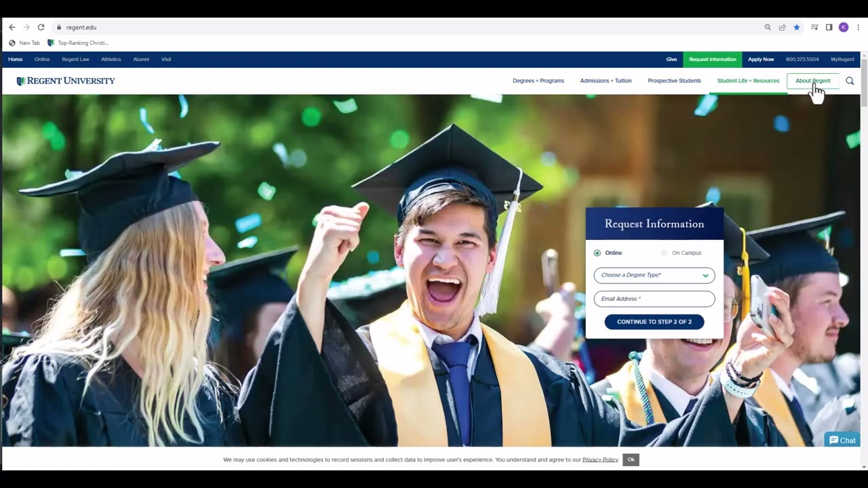This screenshot has height=488, width=868.
Task: Dismiss cookie notice with Ok button
Action: [631, 460]
